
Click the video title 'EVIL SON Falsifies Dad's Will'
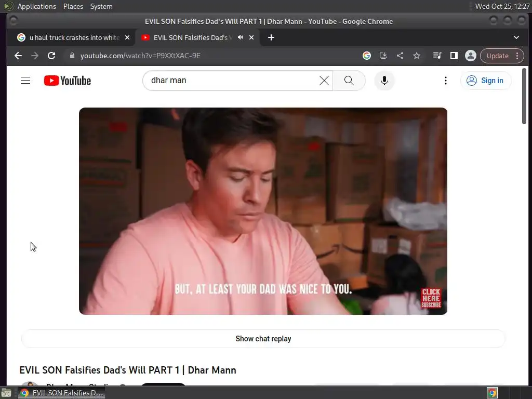(x=128, y=370)
